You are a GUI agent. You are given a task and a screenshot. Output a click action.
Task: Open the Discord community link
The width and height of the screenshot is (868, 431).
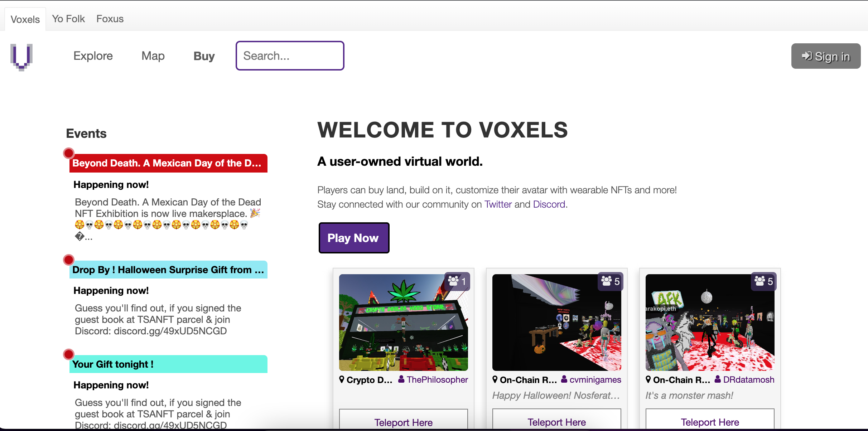(549, 204)
